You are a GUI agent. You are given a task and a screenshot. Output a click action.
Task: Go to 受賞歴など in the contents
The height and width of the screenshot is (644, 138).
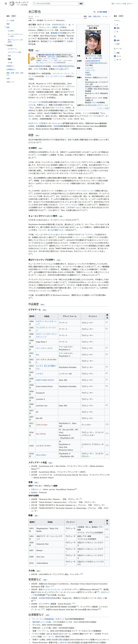tap(10, 66)
